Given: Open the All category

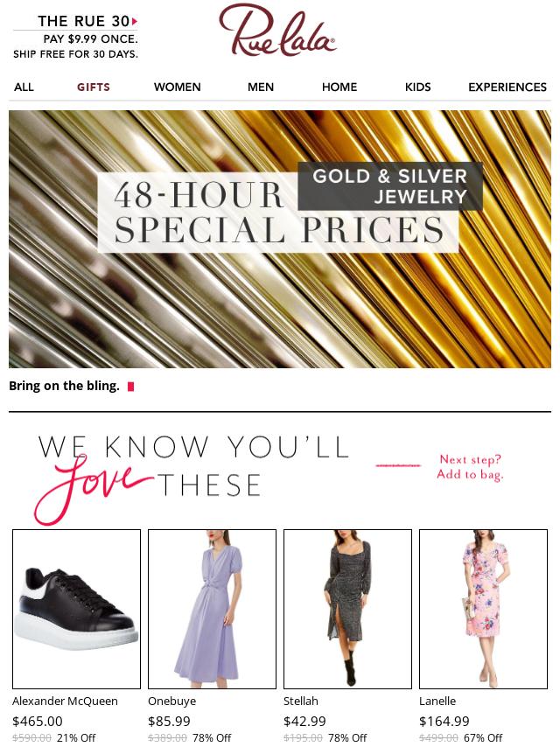Looking at the screenshot, I should tap(24, 87).
